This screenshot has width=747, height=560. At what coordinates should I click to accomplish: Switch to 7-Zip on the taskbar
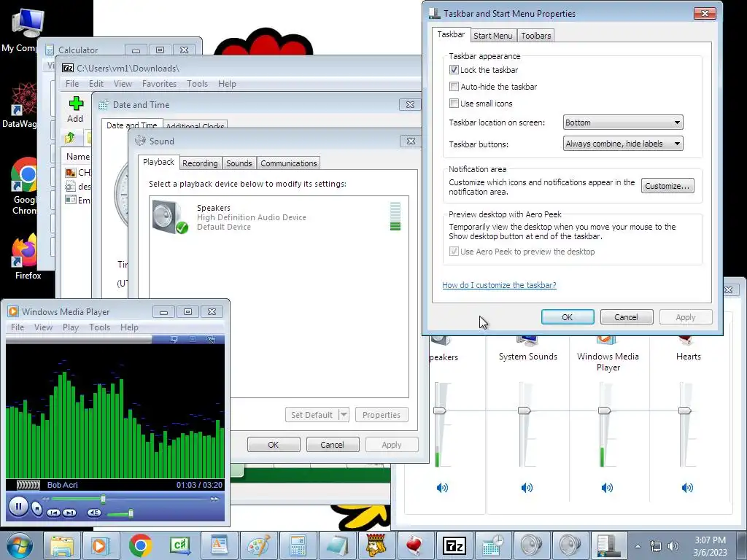coord(454,545)
